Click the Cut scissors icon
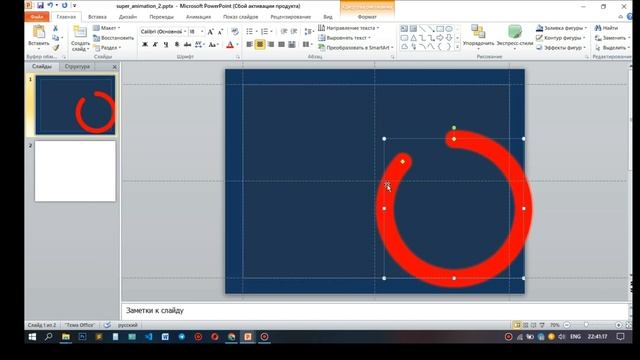640x360 pixels. click(x=56, y=28)
